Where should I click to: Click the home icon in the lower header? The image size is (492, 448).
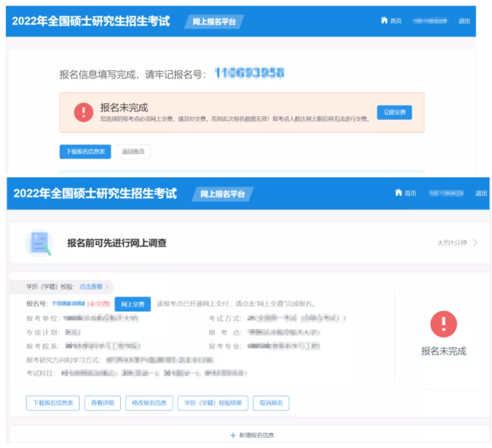point(399,192)
